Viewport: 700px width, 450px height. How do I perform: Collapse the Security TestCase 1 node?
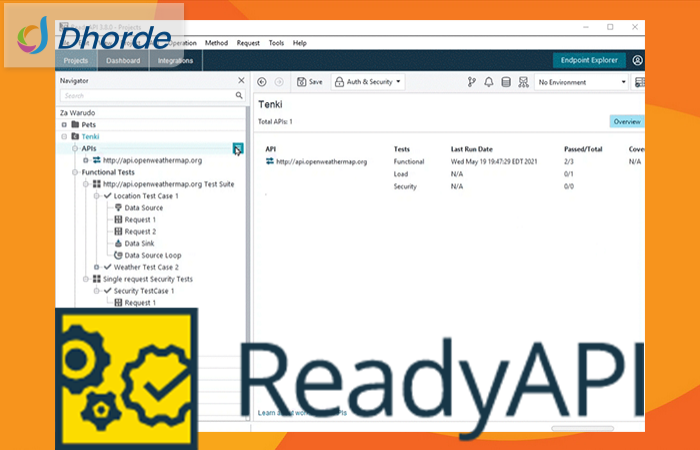click(x=96, y=291)
